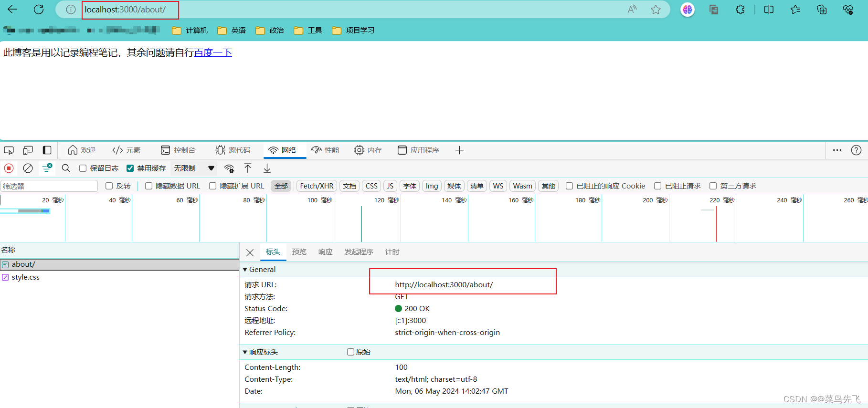Viewport: 868px width, 408px height.
Task: Open network search magnifier icon
Action: coord(66,168)
